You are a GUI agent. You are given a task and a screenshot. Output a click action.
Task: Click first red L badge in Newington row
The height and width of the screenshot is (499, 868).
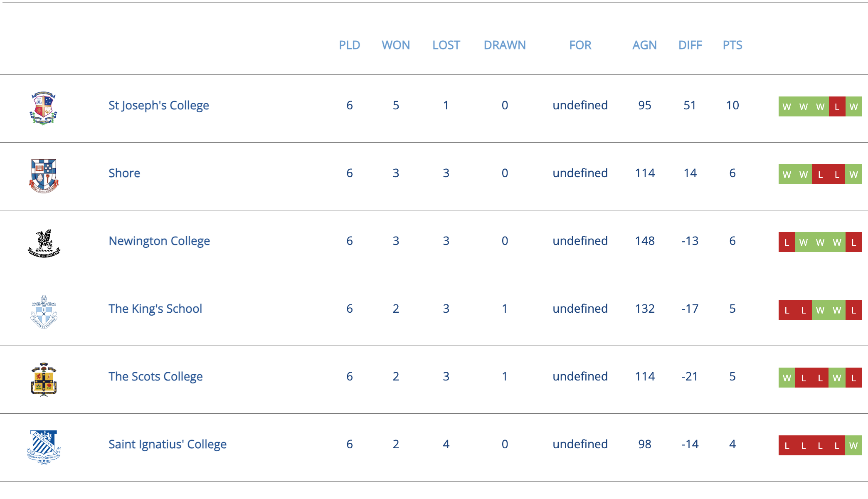tap(787, 242)
